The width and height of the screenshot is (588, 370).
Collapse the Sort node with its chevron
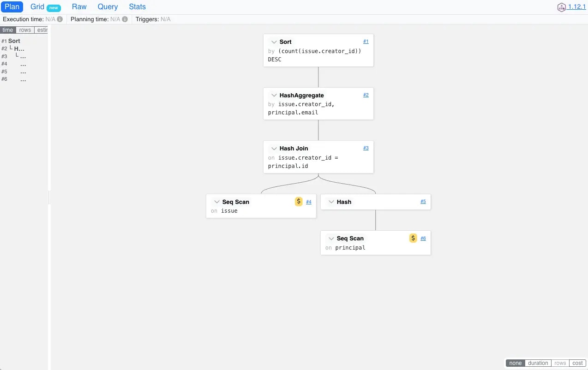coord(274,42)
